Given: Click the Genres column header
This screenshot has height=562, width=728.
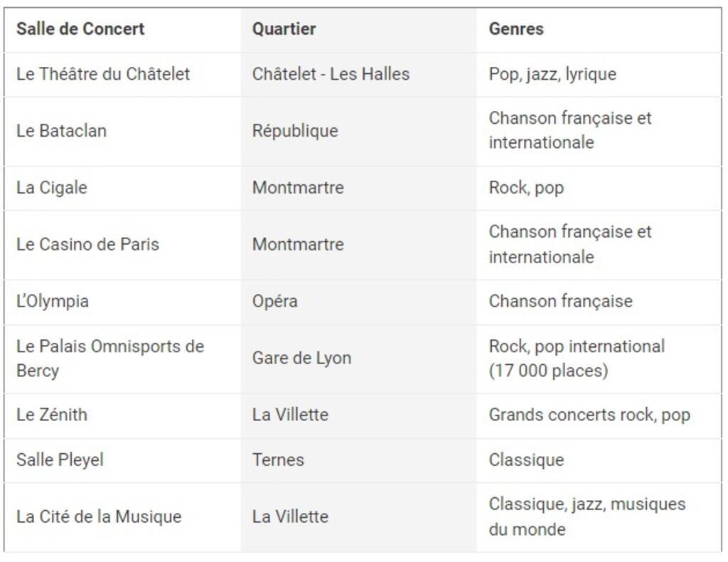Looking at the screenshot, I should [x=599, y=29].
